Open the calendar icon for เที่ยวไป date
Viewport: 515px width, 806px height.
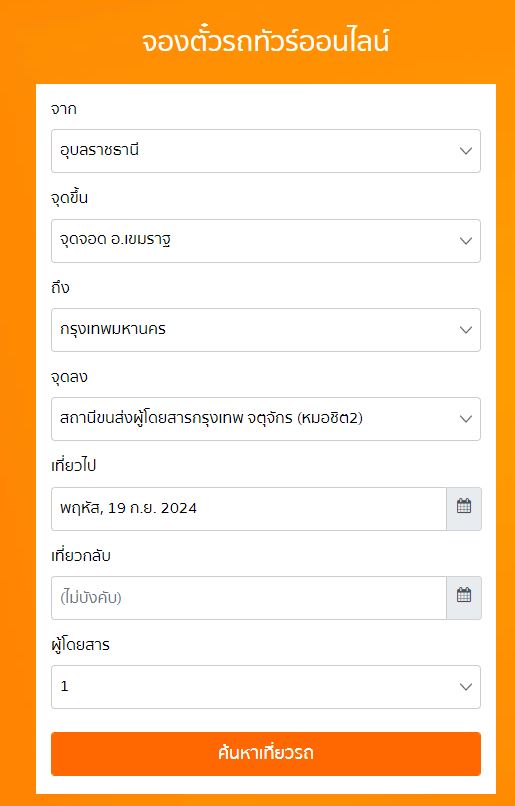pyautogui.click(x=464, y=508)
